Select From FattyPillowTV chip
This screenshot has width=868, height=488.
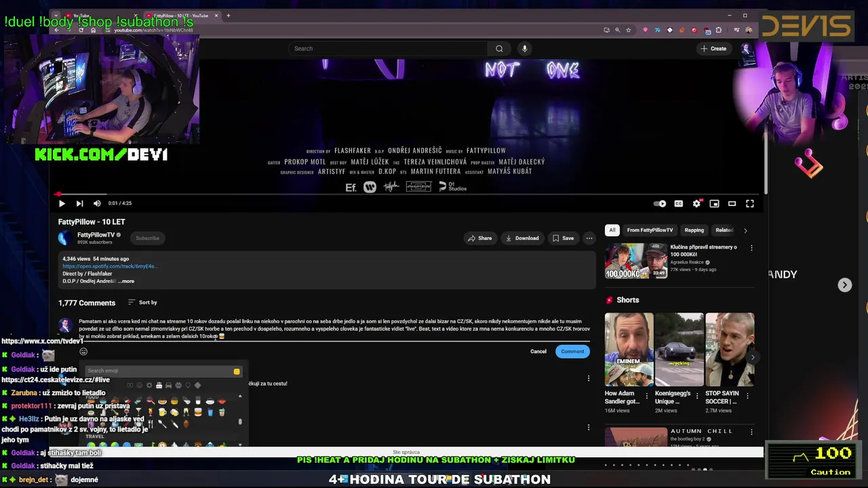pyautogui.click(x=650, y=230)
